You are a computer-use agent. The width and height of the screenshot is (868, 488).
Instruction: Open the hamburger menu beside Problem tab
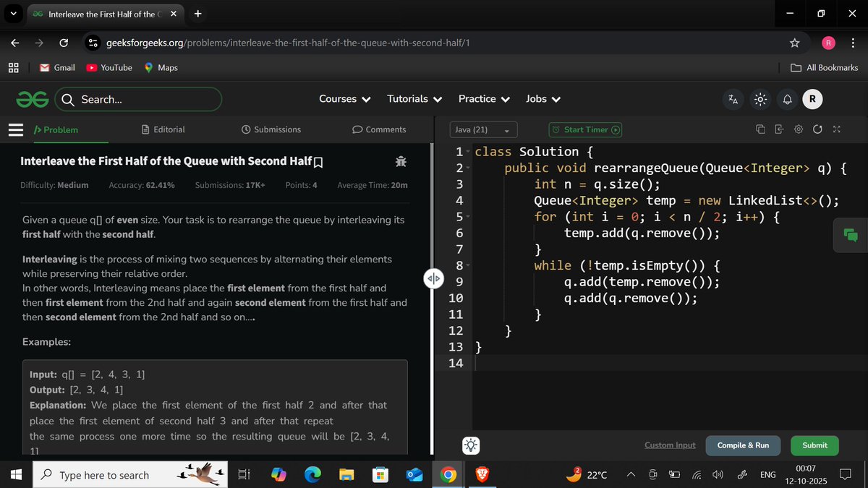17,130
